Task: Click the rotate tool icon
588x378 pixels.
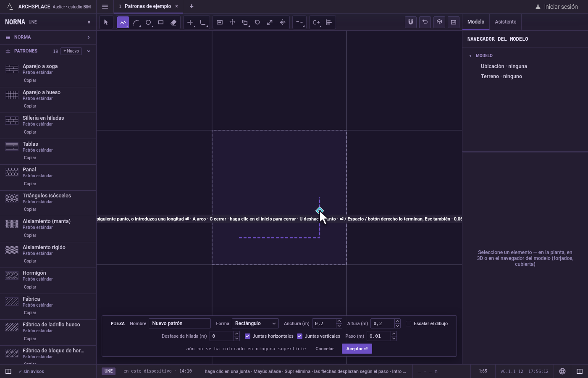Action: [x=257, y=22]
